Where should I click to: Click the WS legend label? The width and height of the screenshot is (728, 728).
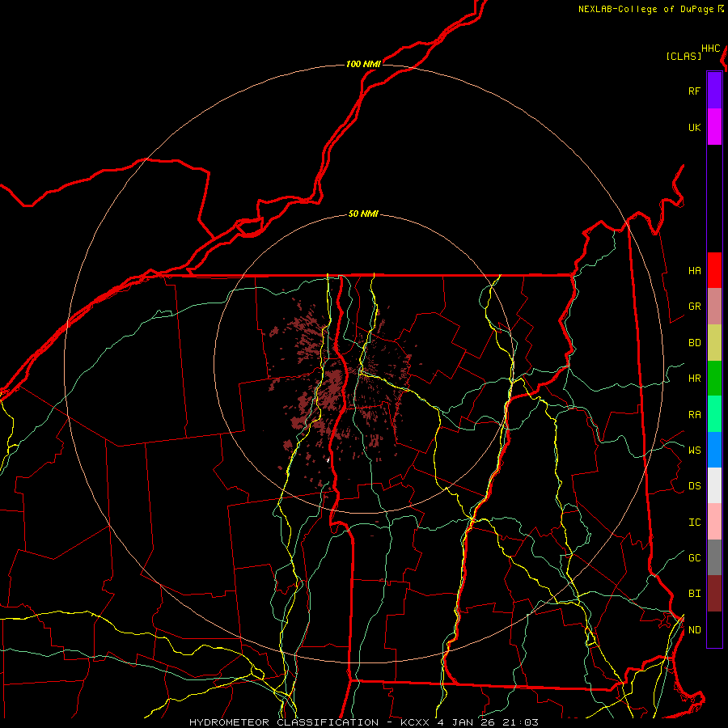coord(694,450)
